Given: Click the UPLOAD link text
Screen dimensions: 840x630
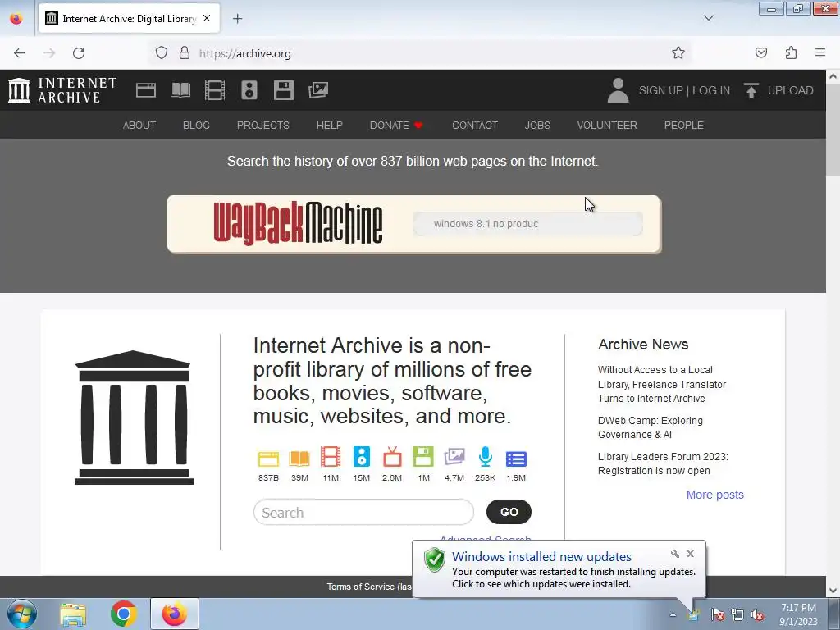Looking at the screenshot, I should point(790,90).
